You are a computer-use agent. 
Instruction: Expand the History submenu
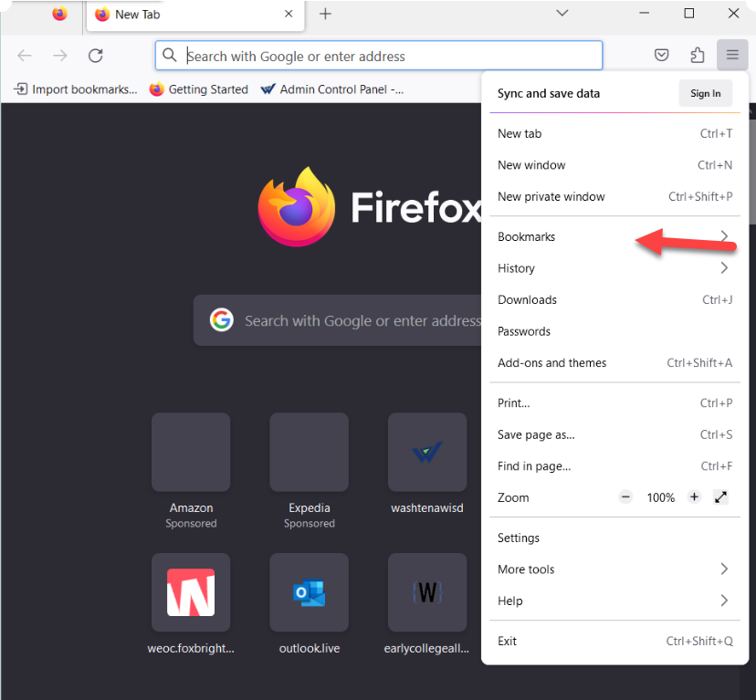click(x=614, y=268)
